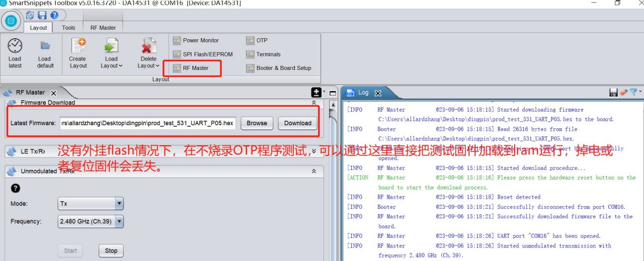The width and height of the screenshot is (644, 261).
Task: Click the Load latest layout icon
Action: point(15,46)
